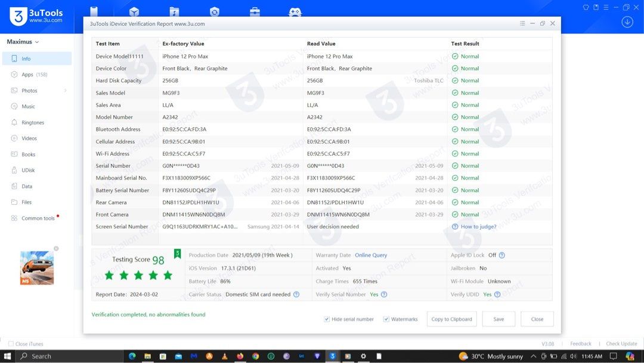The width and height of the screenshot is (644, 363).
Task: Click the Windows taskbar Search box
Action: pos(70,356)
